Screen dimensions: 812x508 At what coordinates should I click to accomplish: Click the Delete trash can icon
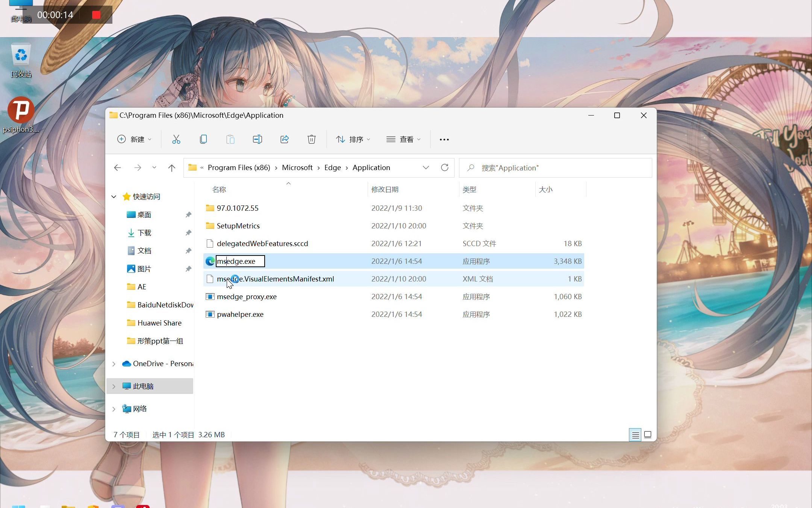[312, 139]
